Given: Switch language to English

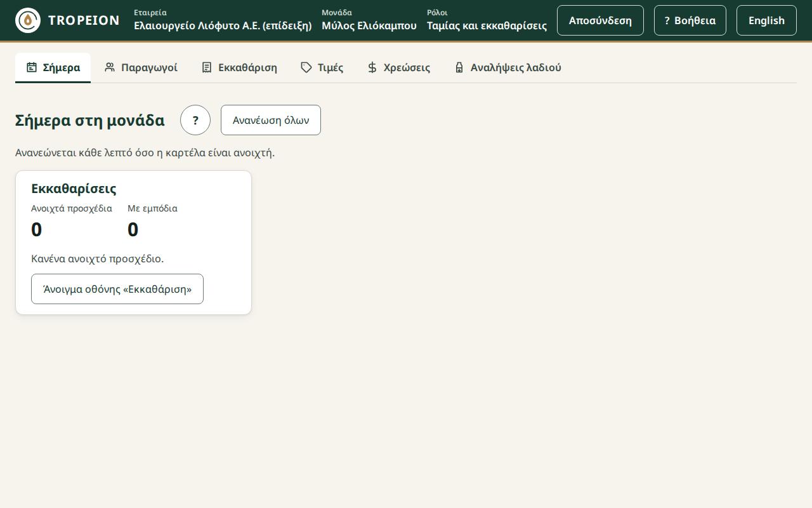Looking at the screenshot, I should tap(766, 20).
